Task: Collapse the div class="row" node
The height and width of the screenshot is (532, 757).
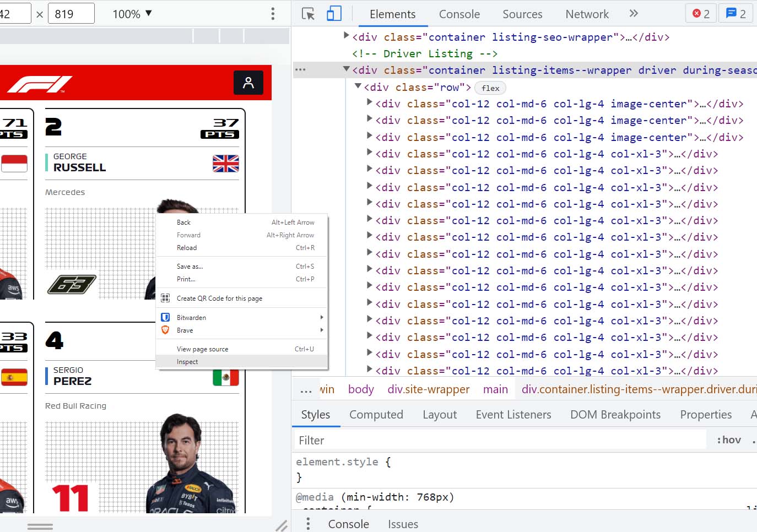Action: pos(358,86)
